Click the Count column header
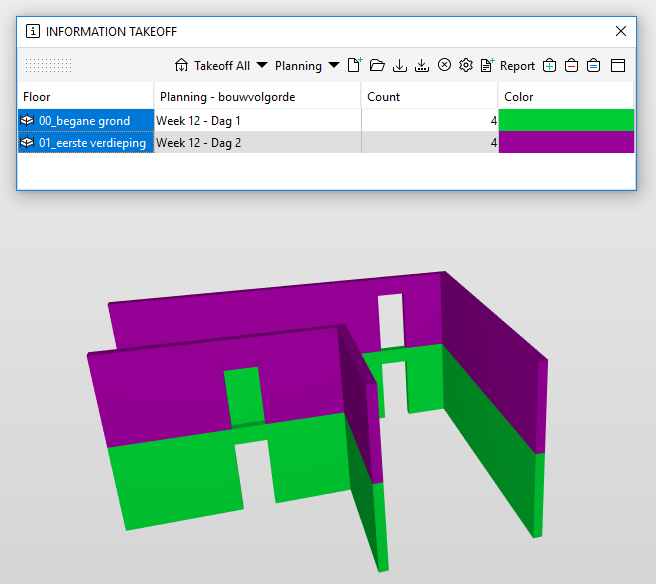The height and width of the screenshot is (584, 656). click(x=429, y=97)
